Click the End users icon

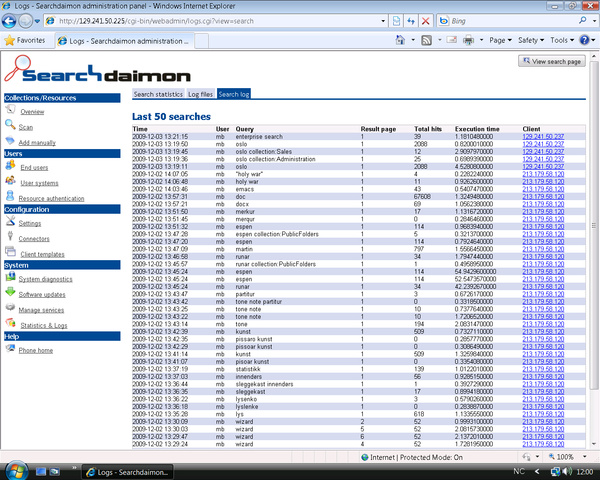click(x=11, y=166)
